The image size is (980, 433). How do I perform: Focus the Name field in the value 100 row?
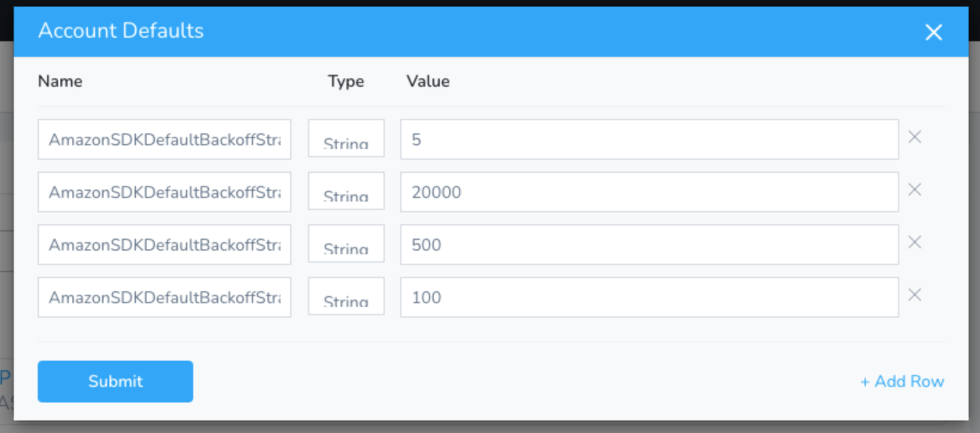165,297
